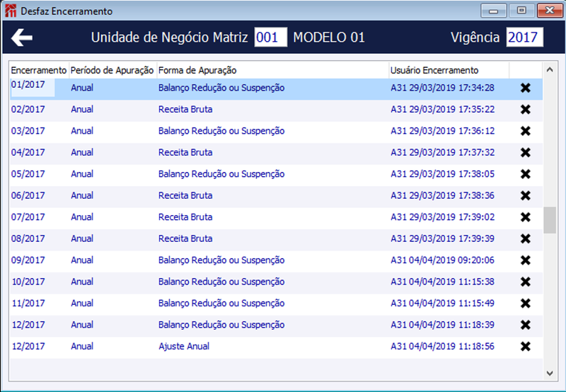566x392 pixels.
Task: Undo 06/2017 closing with its X icon
Action: tap(526, 195)
